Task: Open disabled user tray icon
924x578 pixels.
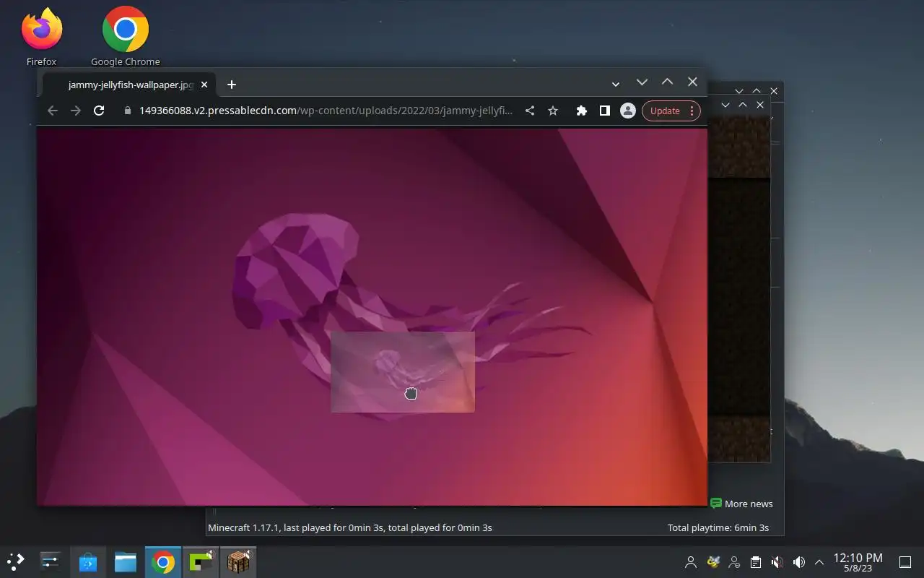Action: click(734, 562)
